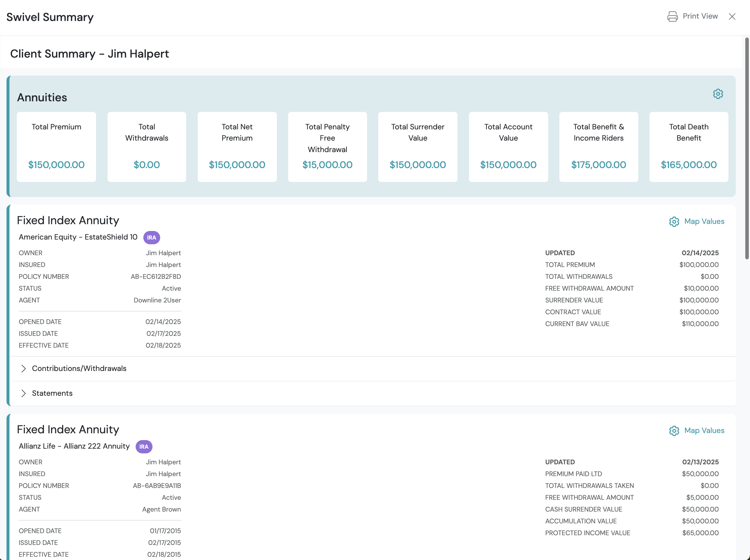Image resolution: width=750 pixels, height=560 pixels.
Task: Click the CASH SURRENDER VALUE label
Action: (x=584, y=509)
